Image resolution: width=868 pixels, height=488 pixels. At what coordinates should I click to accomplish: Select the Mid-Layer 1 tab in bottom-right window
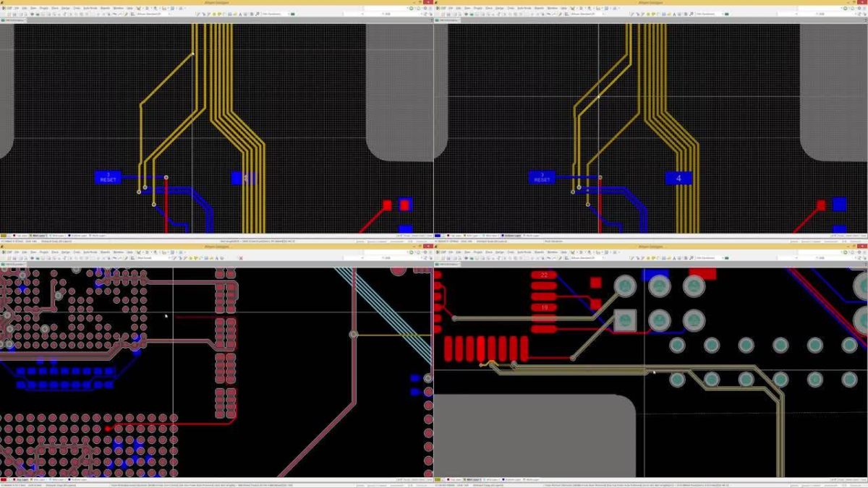(x=474, y=478)
